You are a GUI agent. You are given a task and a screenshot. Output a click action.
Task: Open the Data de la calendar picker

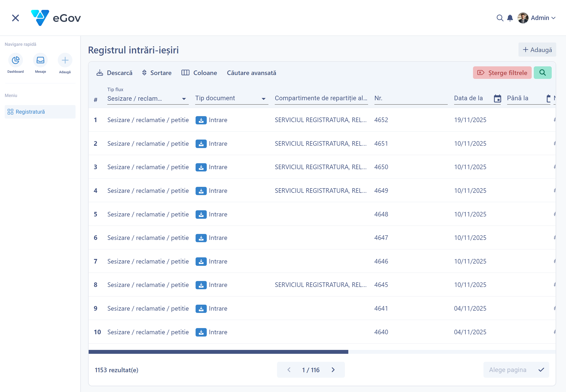click(x=497, y=99)
